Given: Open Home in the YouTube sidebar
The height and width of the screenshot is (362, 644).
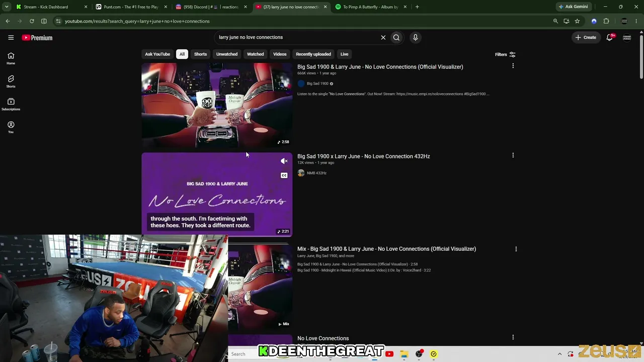Looking at the screenshot, I should pos(11,58).
